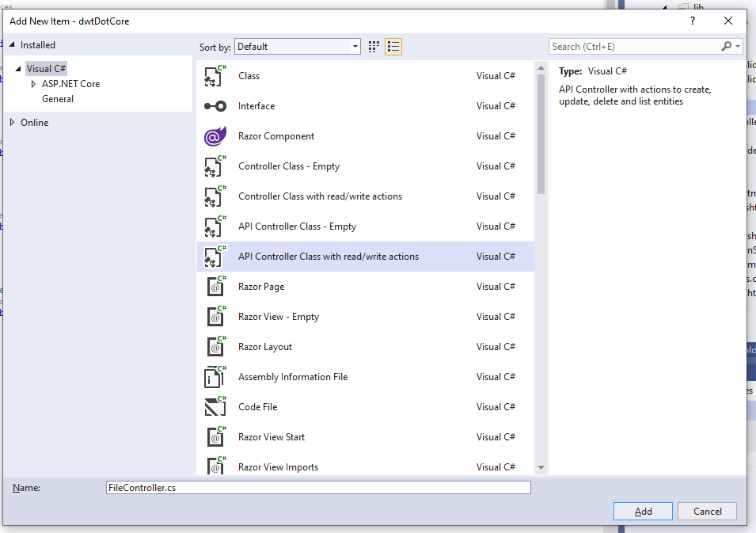Click the Assembly Information File icon
This screenshot has height=533, width=756.
click(x=215, y=377)
